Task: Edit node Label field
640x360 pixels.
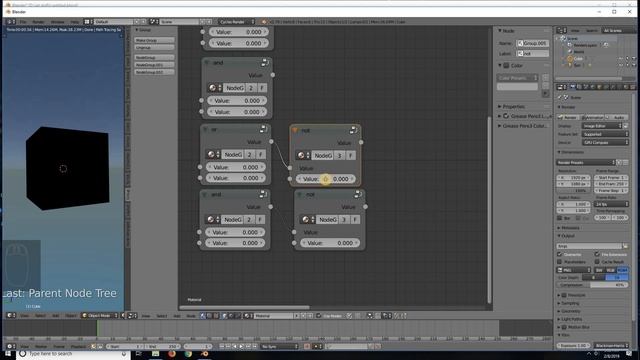Action: pos(533,53)
